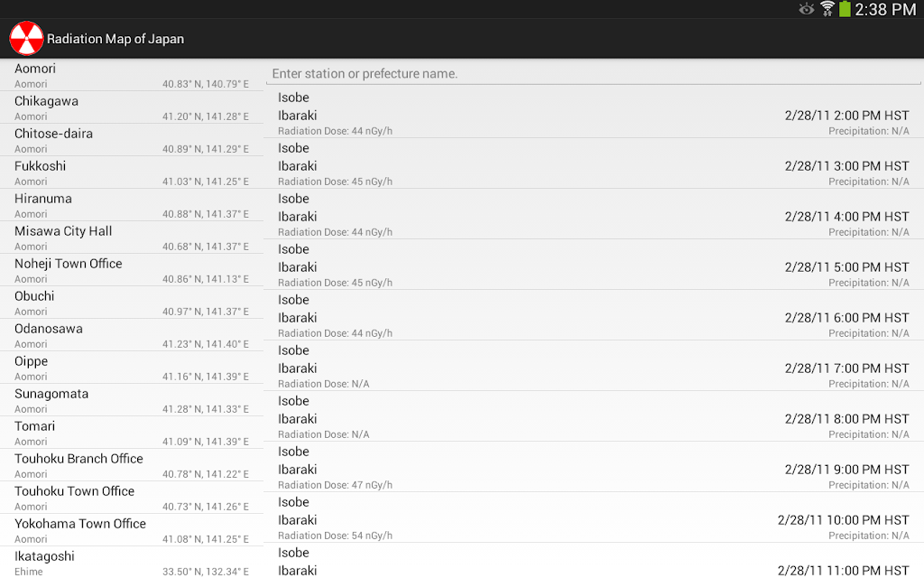Viewport: 924px width, 578px height.
Task: Open Isobe reading with 54 nGy/h dose
Action: (x=594, y=517)
